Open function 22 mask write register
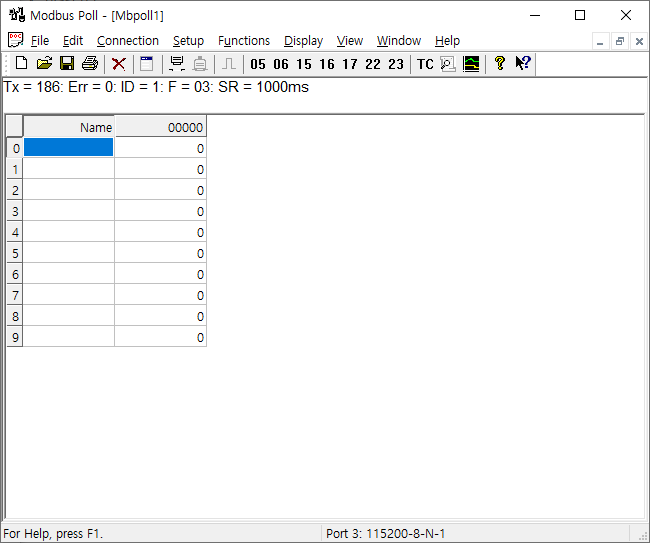650x543 pixels. 373,64
